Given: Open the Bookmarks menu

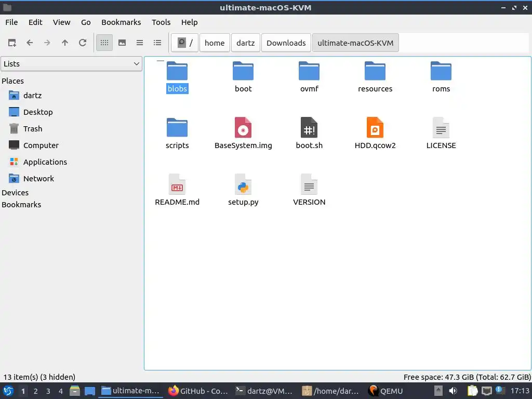Looking at the screenshot, I should click(x=121, y=22).
